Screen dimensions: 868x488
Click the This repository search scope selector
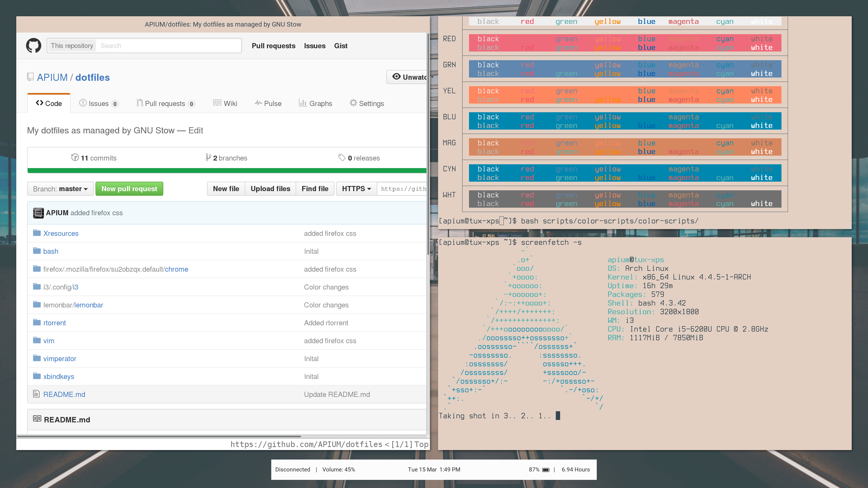(72, 46)
